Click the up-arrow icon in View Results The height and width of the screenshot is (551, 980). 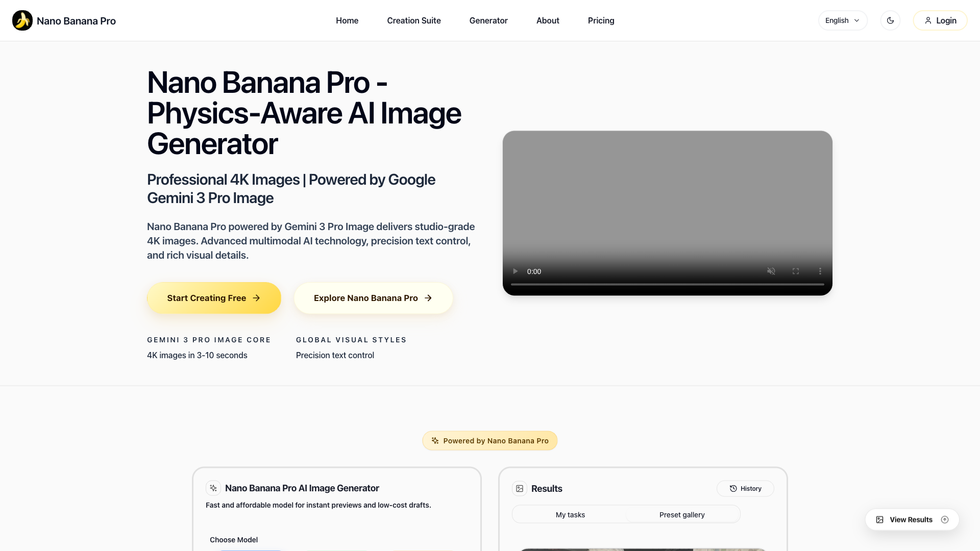click(945, 520)
